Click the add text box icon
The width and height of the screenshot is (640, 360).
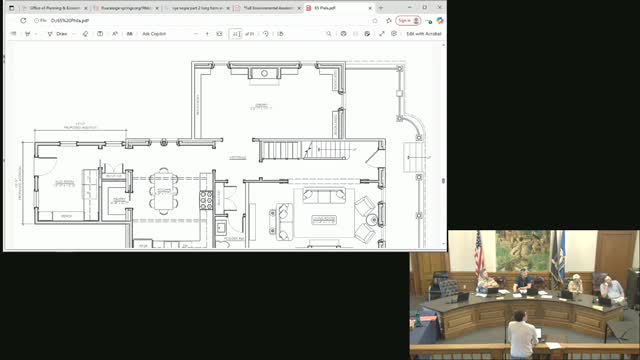(100, 34)
